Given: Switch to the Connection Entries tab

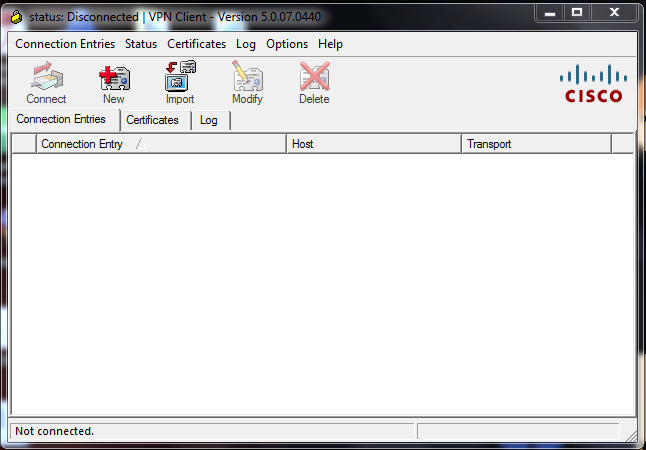Looking at the screenshot, I should [x=65, y=120].
